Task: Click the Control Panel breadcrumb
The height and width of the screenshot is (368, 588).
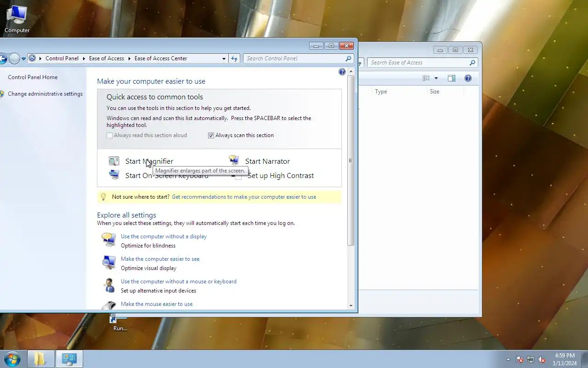Action: pyautogui.click(x=62, y=58)
